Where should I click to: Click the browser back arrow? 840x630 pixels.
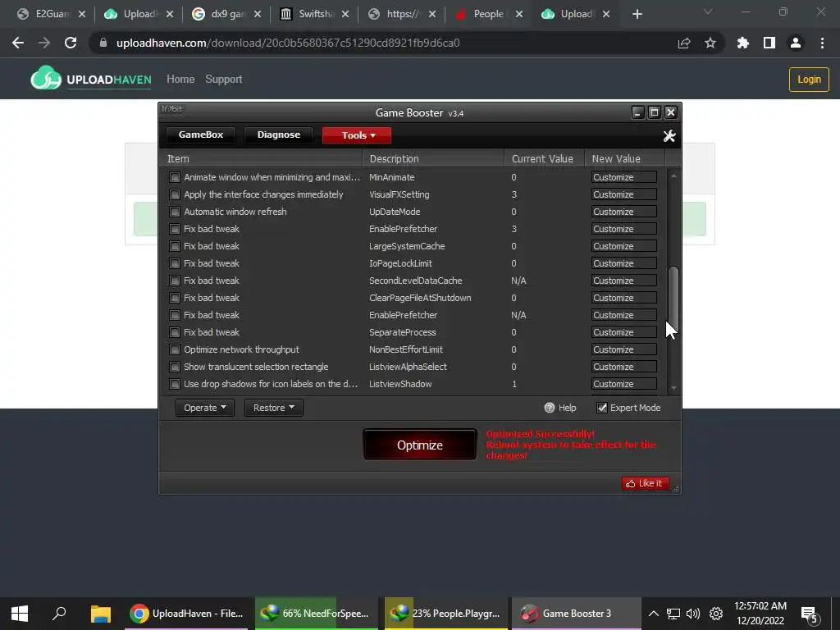(x=18, y=43)
